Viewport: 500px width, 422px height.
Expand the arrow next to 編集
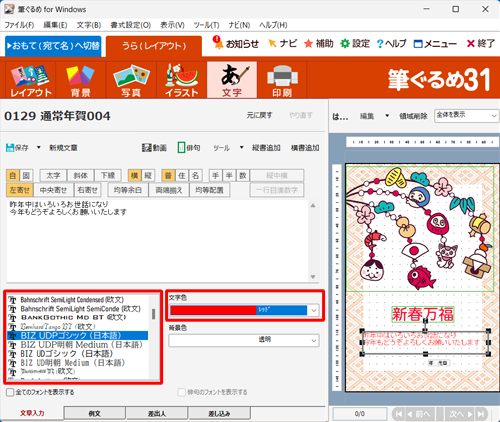tap(387, 116)
